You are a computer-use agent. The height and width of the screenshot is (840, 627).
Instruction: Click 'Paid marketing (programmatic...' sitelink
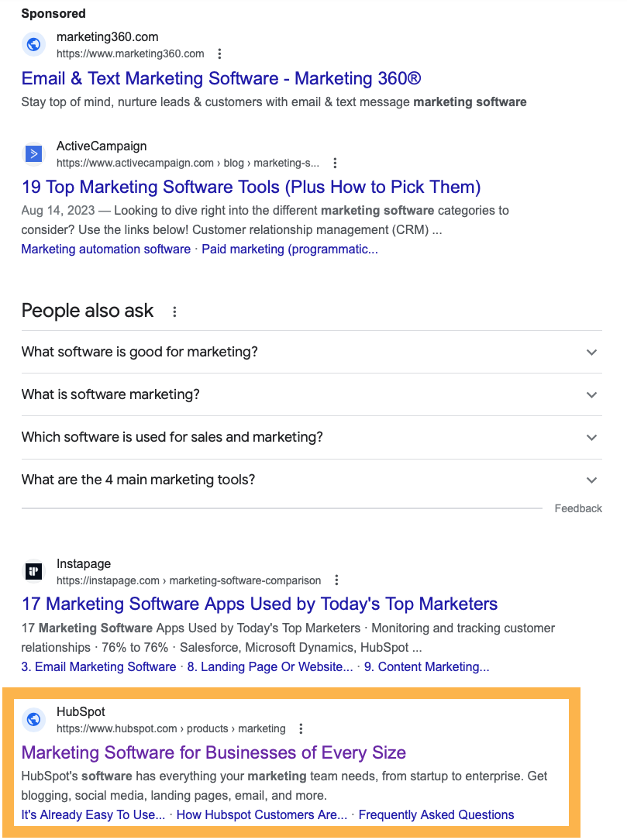290,249
